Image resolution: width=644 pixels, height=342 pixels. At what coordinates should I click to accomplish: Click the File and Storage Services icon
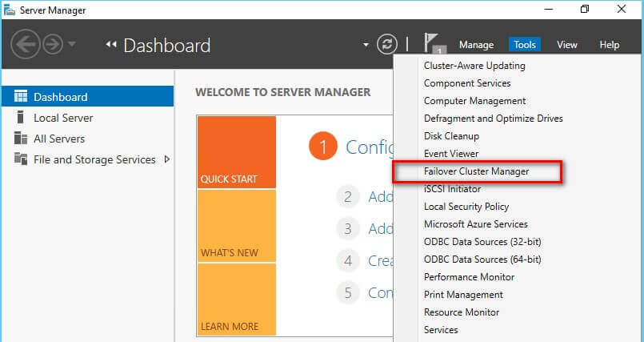pyautogui.click(x=21, y=159)
